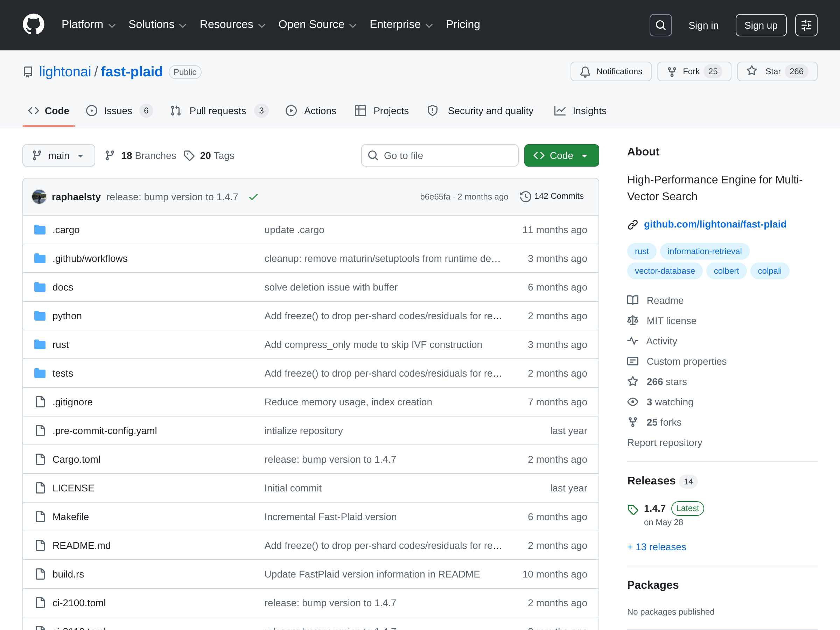Click the raphaelsty avatar image
840x630 pixels.
point(39,197)
